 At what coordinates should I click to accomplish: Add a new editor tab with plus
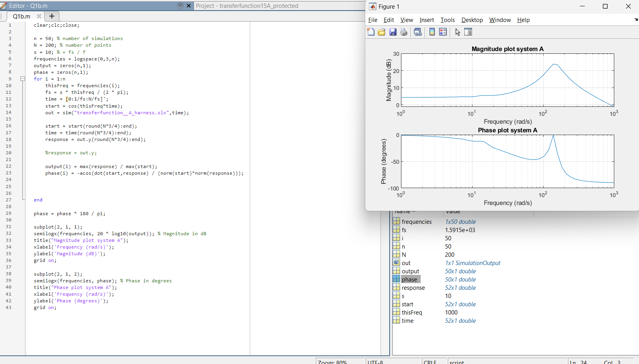52,16
